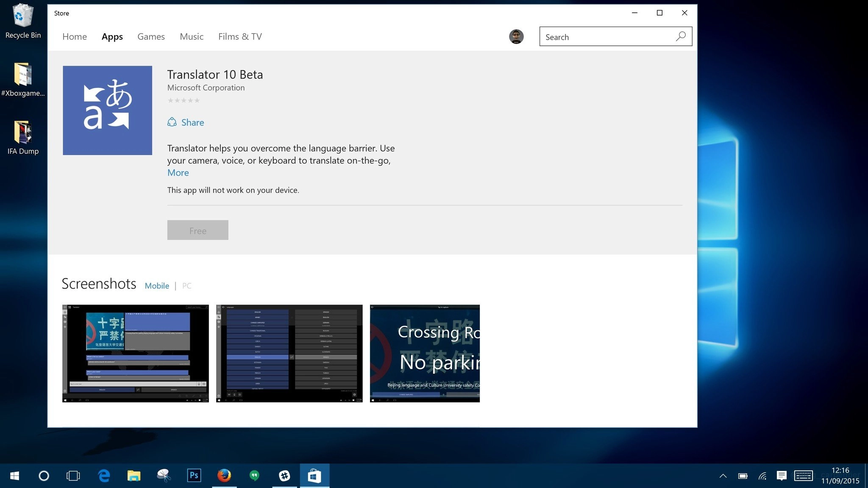Open File Explorer from taskbar
This screenshot has width=868, height=488.
click(x=134, y=476)
